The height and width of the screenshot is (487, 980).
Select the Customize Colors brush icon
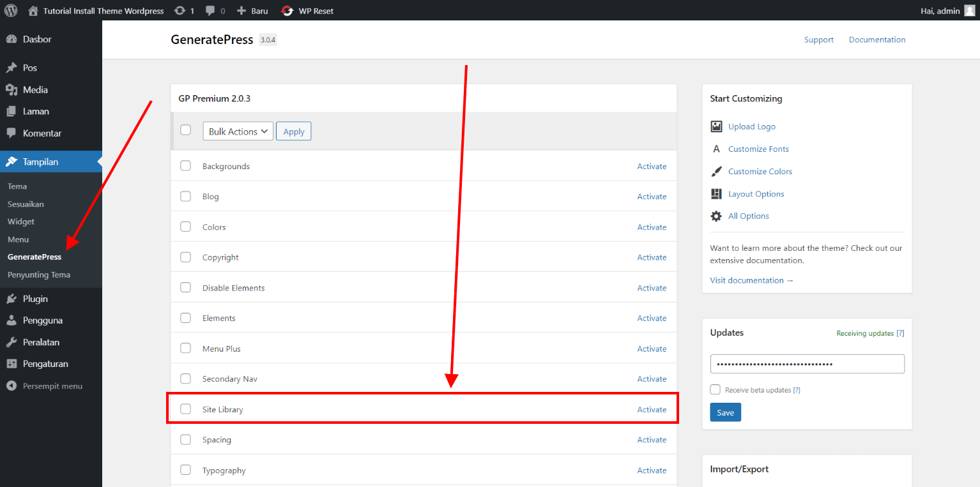(x=716, y=170)
